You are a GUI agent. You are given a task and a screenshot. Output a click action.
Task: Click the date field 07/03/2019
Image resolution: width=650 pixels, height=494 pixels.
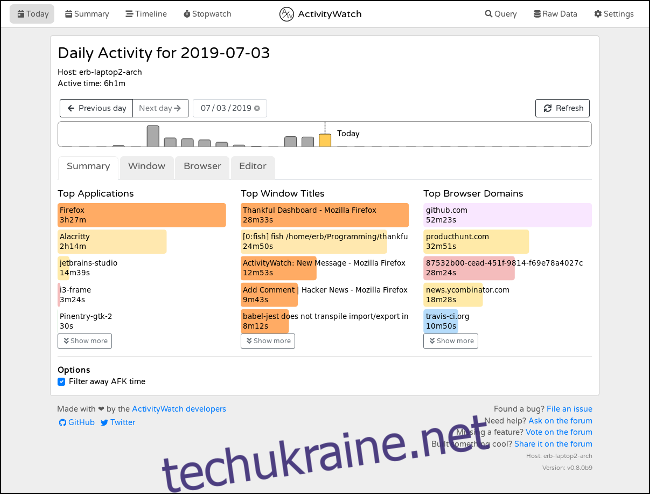pyautogui.click(x=230, y=108)
